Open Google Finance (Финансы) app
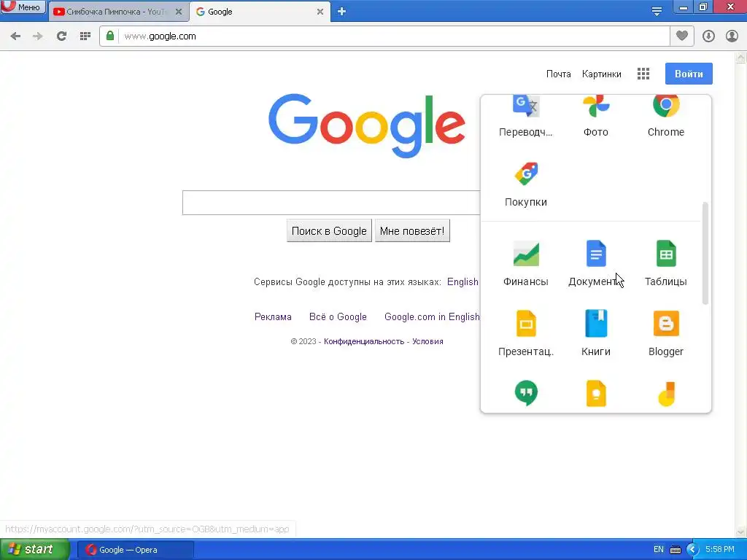The height and width of the screenshot is (560, 747). (526, 253)
